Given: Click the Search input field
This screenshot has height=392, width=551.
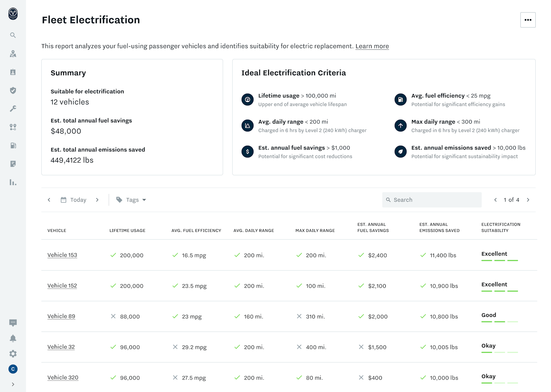Looking at the screenshot, I should [432, 200].
